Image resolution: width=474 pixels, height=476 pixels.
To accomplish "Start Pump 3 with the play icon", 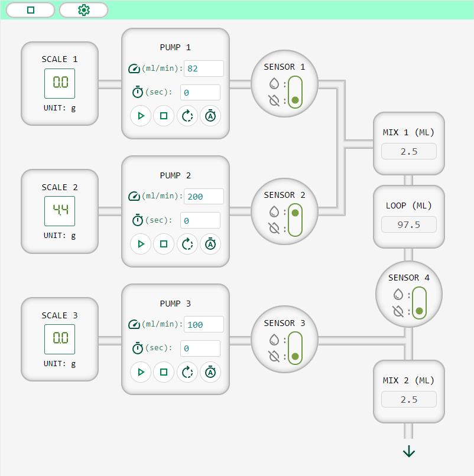I will click(x=141, y=372).
